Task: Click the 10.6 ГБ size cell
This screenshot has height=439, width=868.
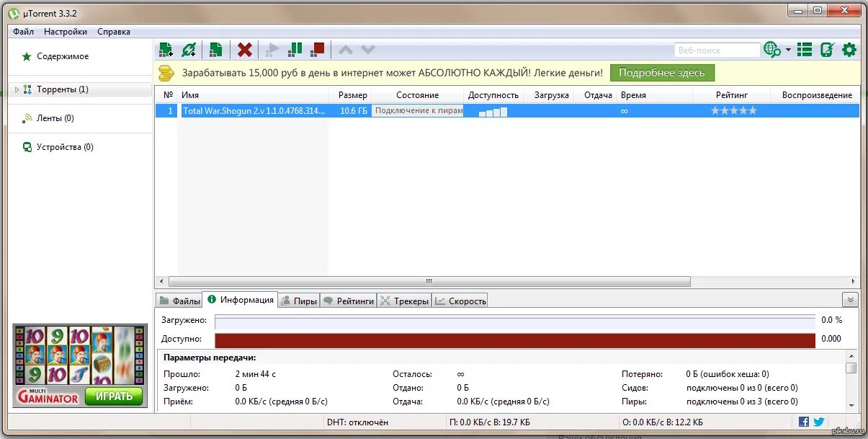Action: (x=353, y=111)
